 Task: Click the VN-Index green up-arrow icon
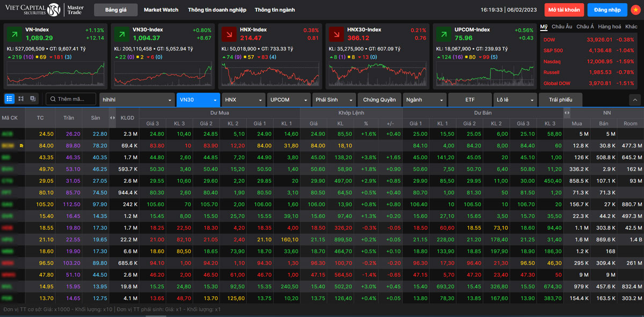(14, 34)
